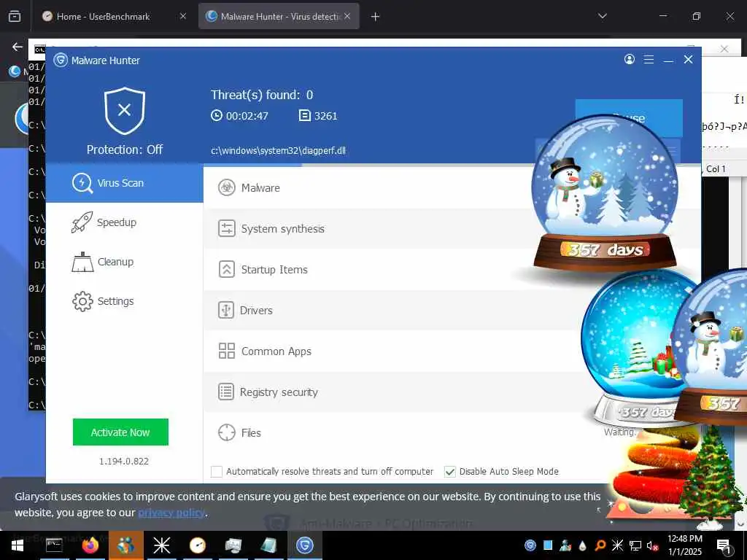
Task: Click the Files crosshair icon
Action: click(x=226, y=433)
